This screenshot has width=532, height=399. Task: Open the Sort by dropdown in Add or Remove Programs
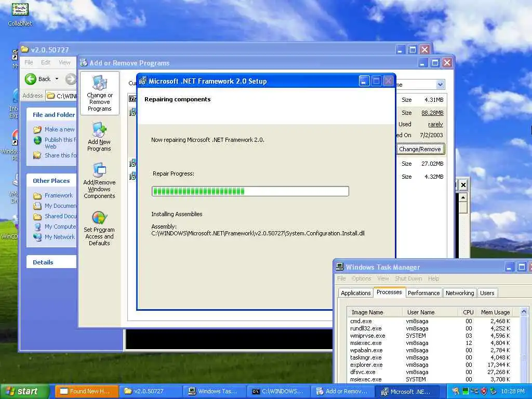tap(440, 85)
